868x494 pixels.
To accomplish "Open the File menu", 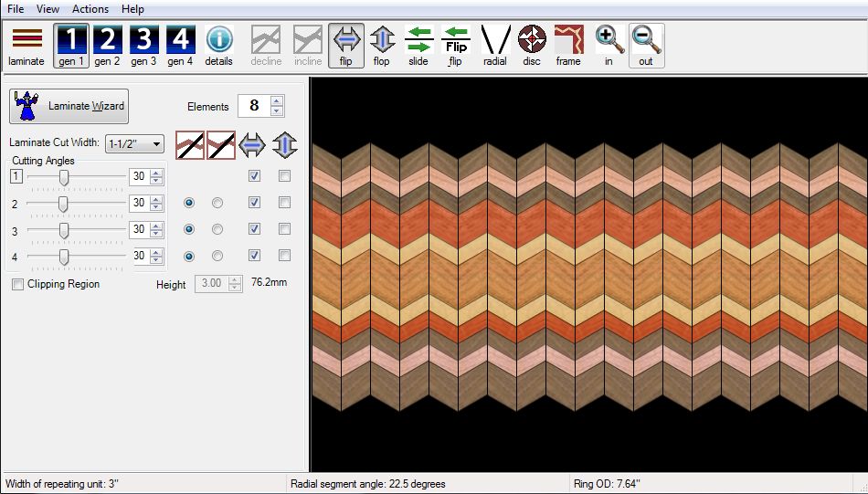I will pos(16,9).
